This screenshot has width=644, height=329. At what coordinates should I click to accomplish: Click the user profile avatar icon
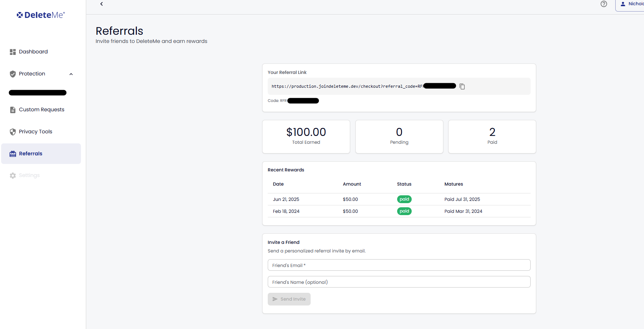point(623,4)
